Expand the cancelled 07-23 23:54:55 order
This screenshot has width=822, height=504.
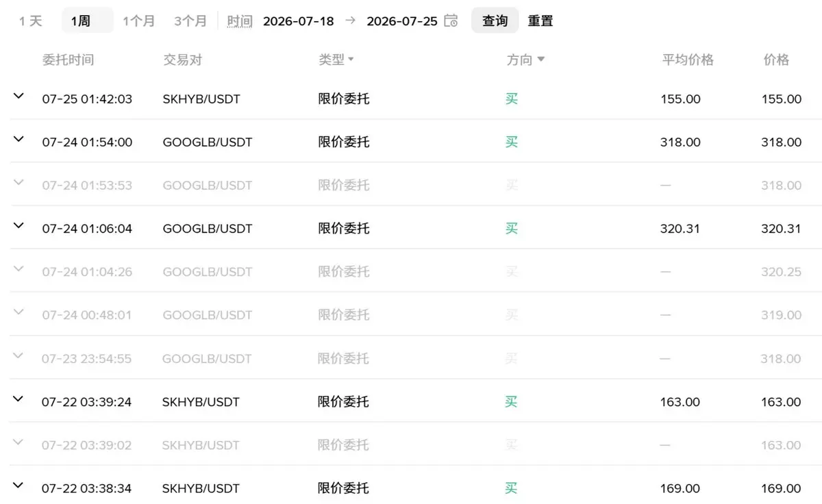point(18,356)
